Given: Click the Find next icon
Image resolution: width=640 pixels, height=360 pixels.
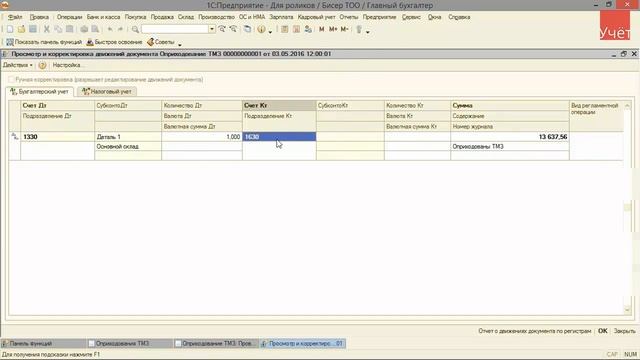Looking at the screenshot, I should [x=222, y=29].
